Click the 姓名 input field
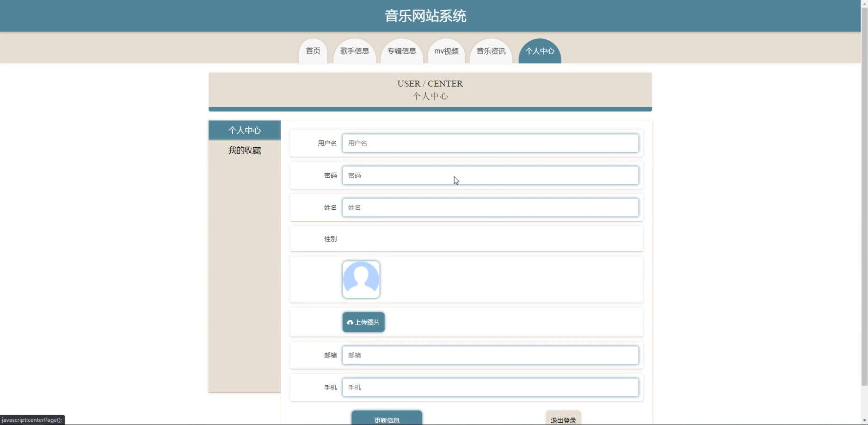Viewport: 868px width, 425px height. click(x=490, y=207)
